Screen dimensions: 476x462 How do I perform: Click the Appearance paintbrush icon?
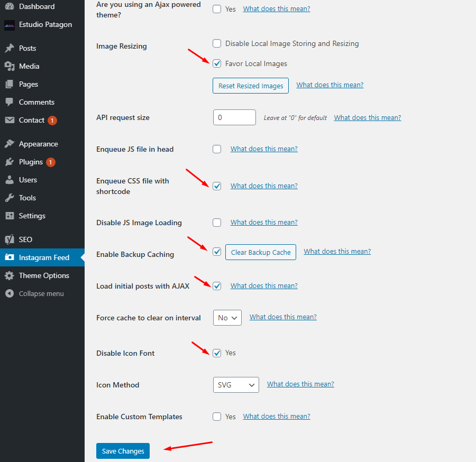pyautogui.click(x=10, y=144)
